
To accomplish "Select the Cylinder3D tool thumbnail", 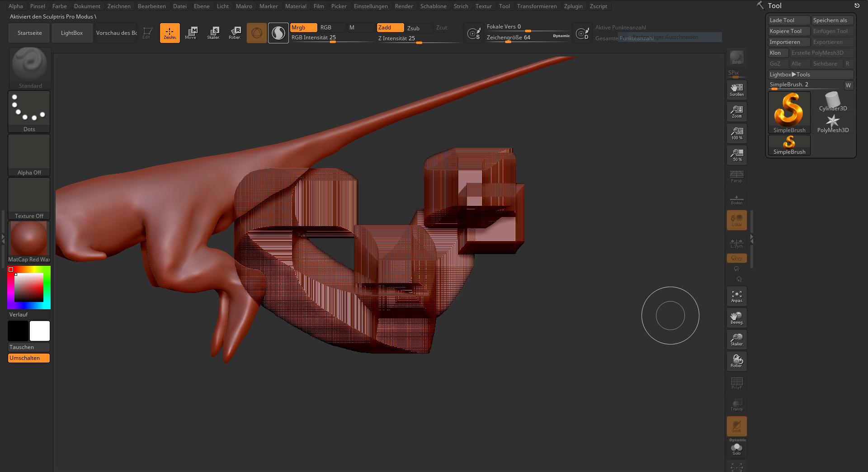I will [x=833, y=102].
